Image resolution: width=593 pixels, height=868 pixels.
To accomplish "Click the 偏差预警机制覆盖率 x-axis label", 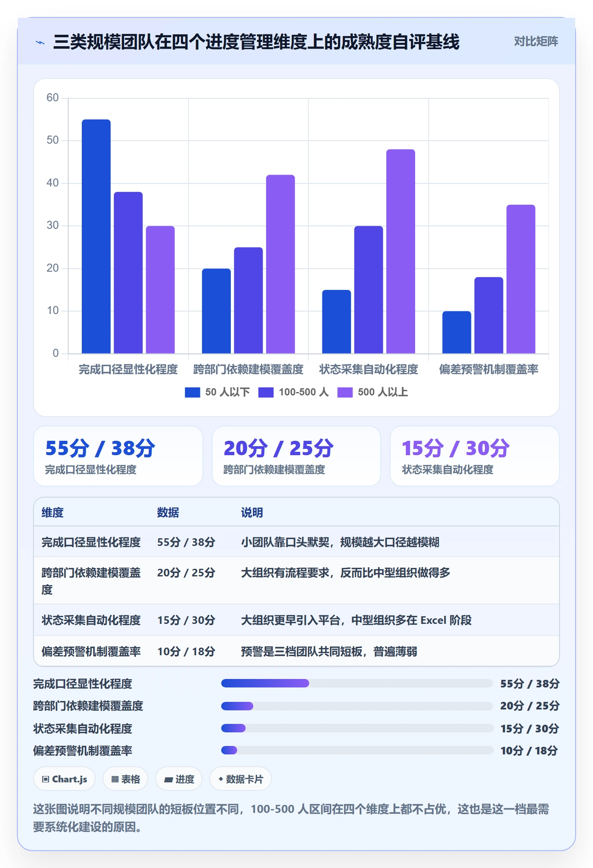I will tap(489, 370).
